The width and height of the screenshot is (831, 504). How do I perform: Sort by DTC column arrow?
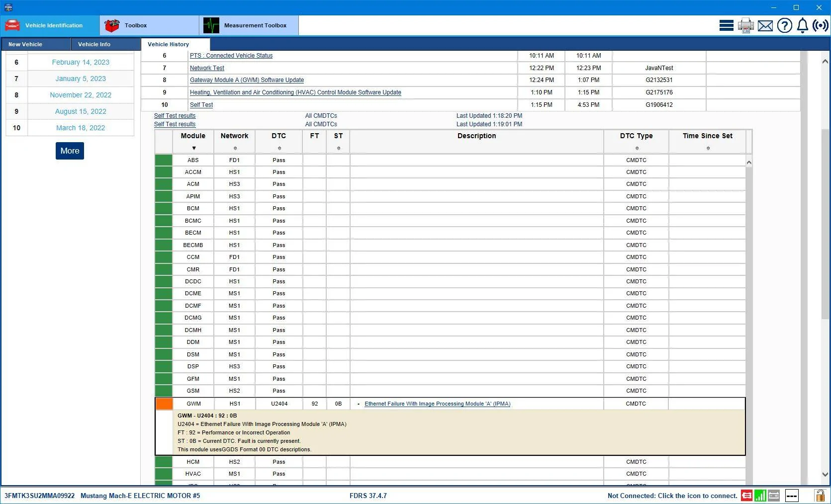tap(279, 148)
